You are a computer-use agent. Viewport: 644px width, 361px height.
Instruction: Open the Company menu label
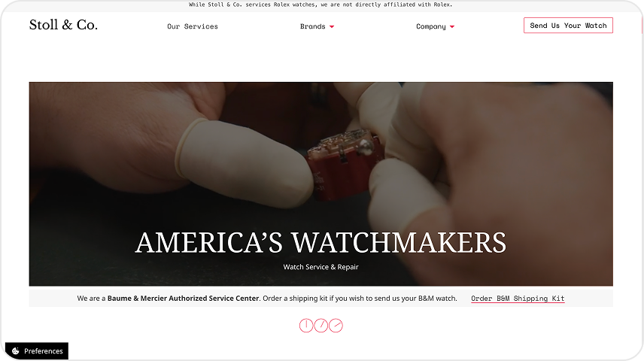[431, 26]
